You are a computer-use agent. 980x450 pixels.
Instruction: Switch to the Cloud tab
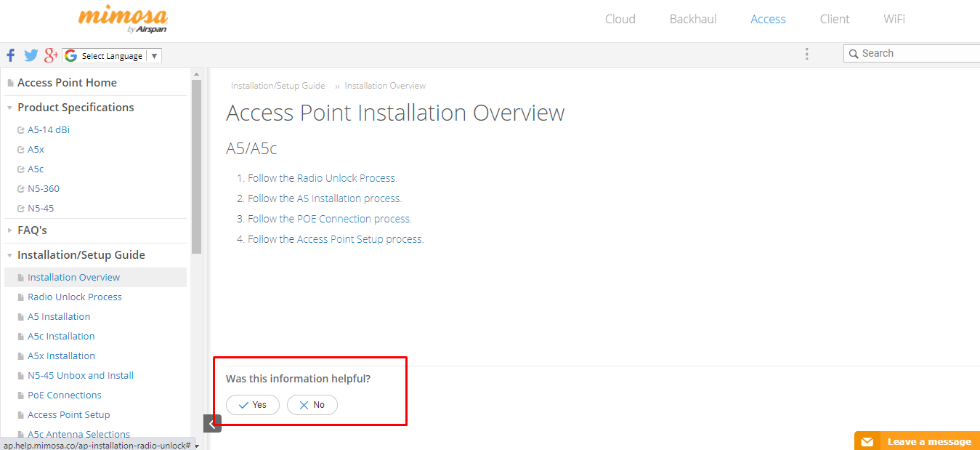tap(620, 20)
